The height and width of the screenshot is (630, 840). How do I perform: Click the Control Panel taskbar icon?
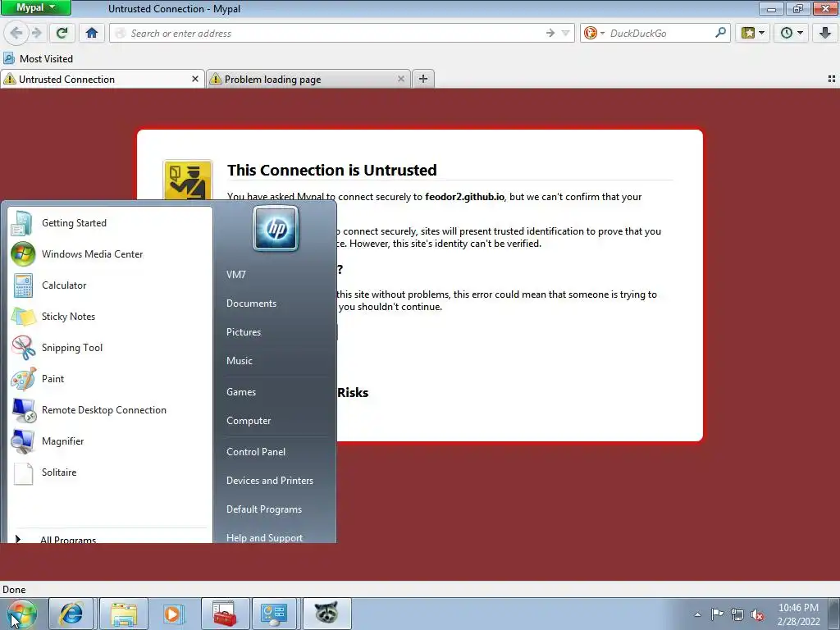(274, 614)
